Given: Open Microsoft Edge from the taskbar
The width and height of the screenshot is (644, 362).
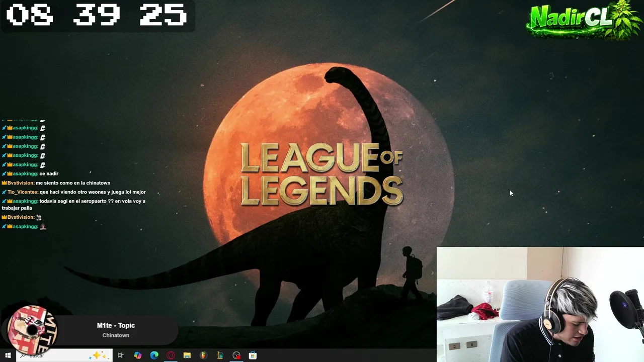Looking at the screenshot, I should point(154,355).
